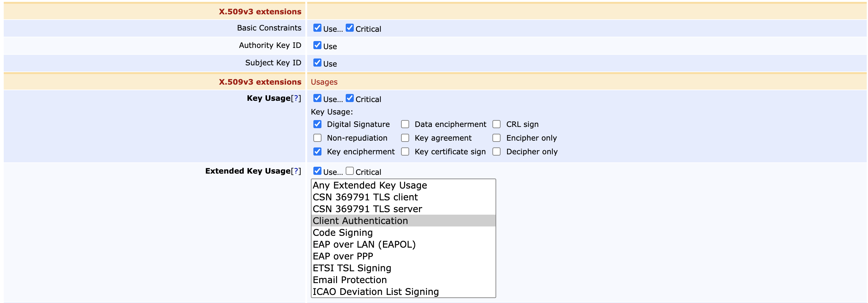868x303 pixels.
Task: Pick EAP over LAN (EAPOL) option
Action: 364,244
